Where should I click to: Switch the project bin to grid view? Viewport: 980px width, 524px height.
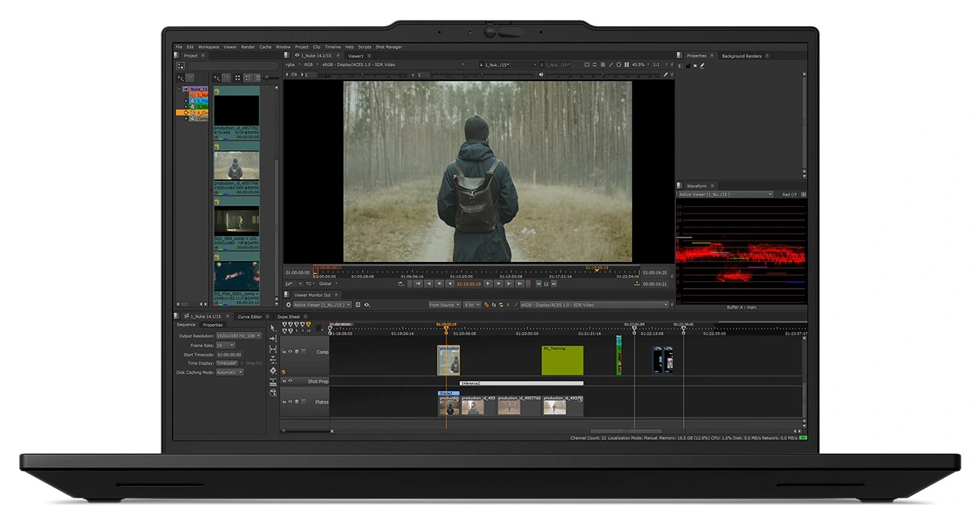point(237,77)
